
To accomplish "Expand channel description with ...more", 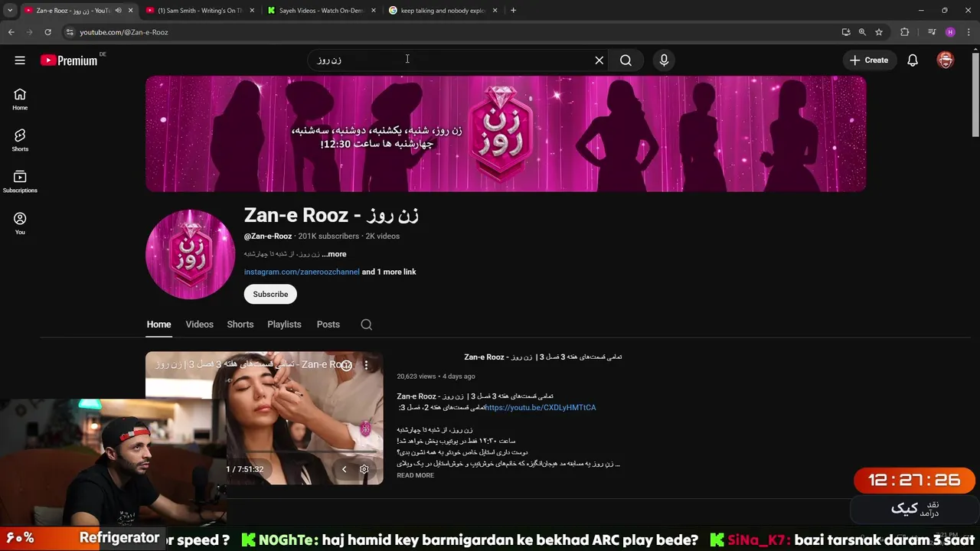I will (x=334, y=254).
